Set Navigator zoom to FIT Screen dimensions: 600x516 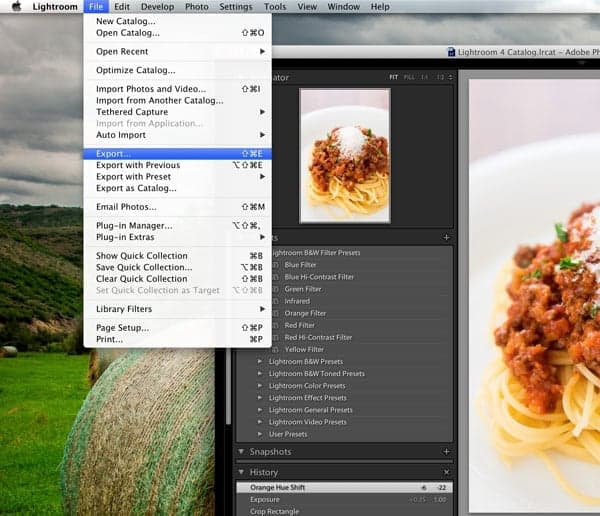(x=393, y=77)
